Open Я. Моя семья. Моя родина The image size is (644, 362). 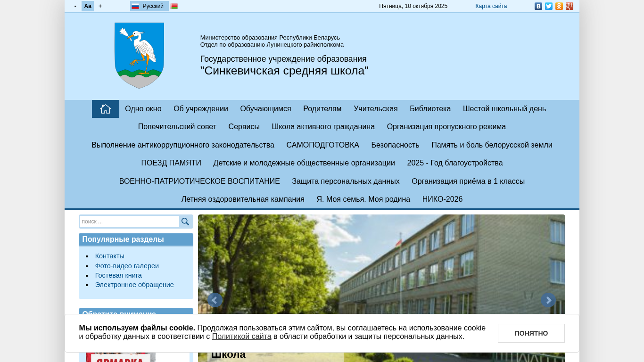point(363,199)
